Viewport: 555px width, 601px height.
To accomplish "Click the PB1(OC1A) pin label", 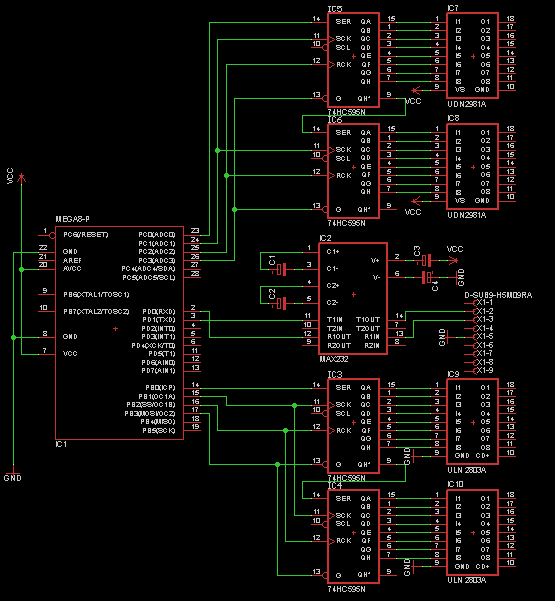I will point(157,396).
